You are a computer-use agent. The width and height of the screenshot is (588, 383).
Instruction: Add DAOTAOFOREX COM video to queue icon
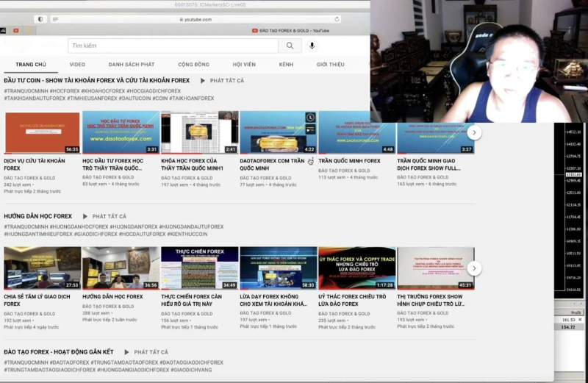pyautogui.click(x=310, y=129)
